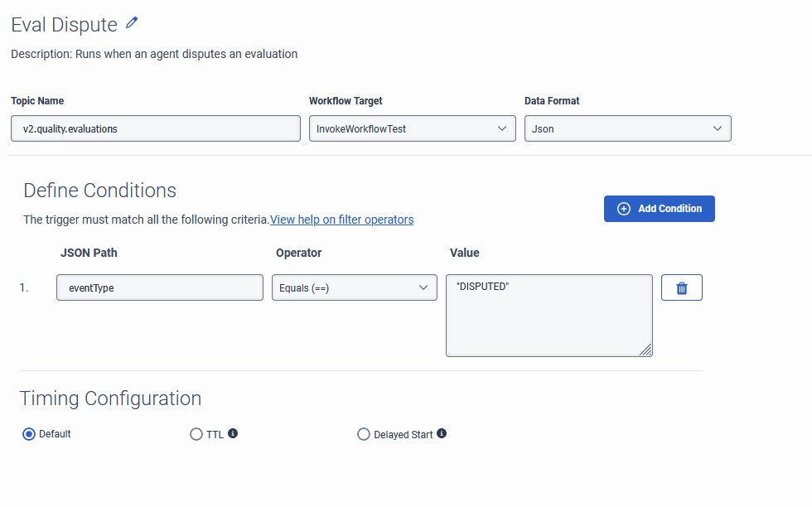Viewport: 812px width, 507px height.
Task: Click the Eval Dispute title text
Action: pos(64,25)
